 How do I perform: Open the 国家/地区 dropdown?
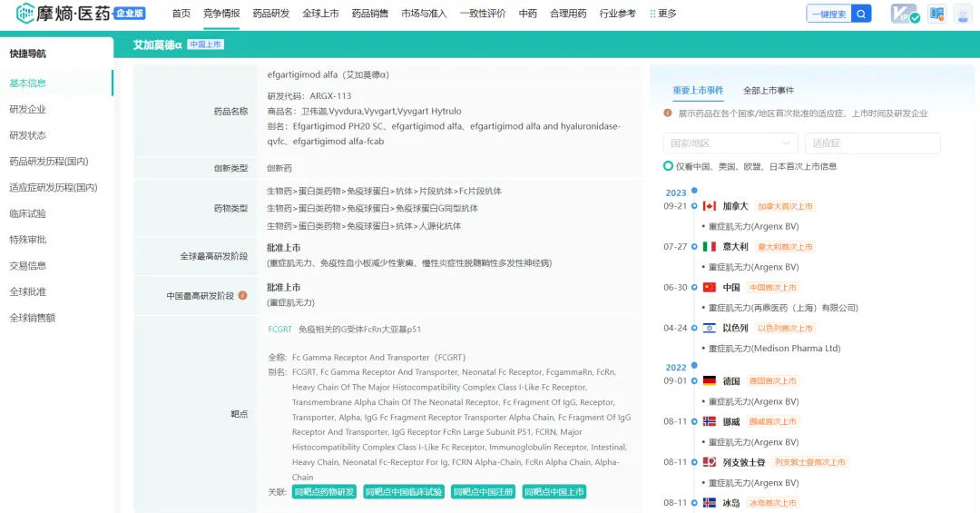tap(730, 143)
